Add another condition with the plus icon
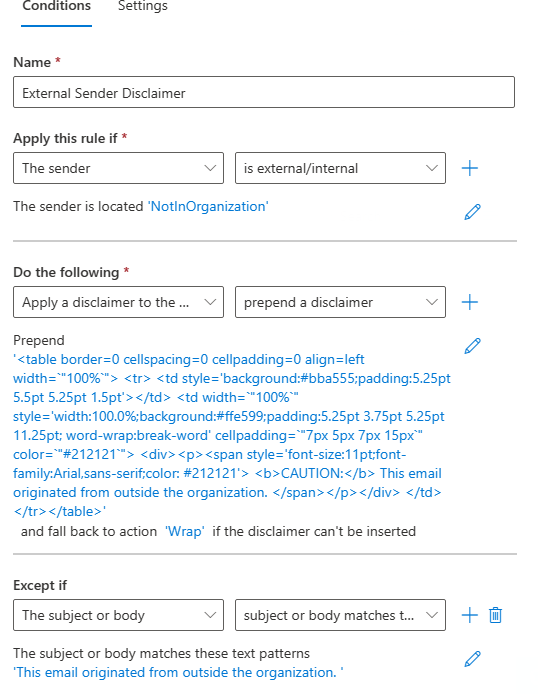Screen dimensions: 538x694 (469, 168)
